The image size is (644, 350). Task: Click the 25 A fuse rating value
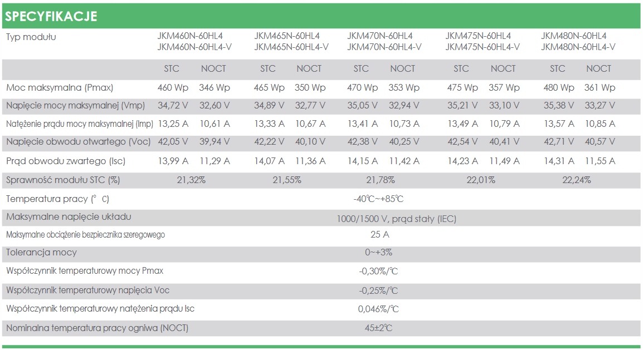tap(379, 234)
